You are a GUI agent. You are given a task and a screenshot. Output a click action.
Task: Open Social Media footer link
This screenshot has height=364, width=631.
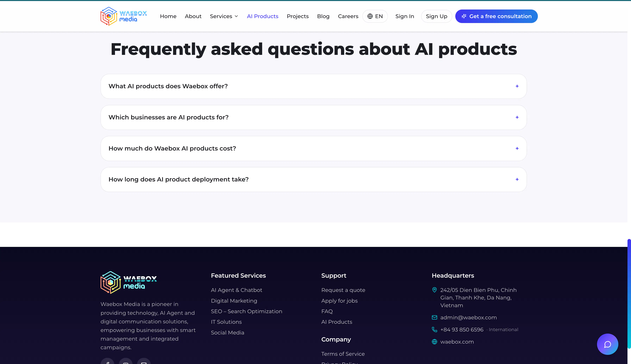coord(227,333)
